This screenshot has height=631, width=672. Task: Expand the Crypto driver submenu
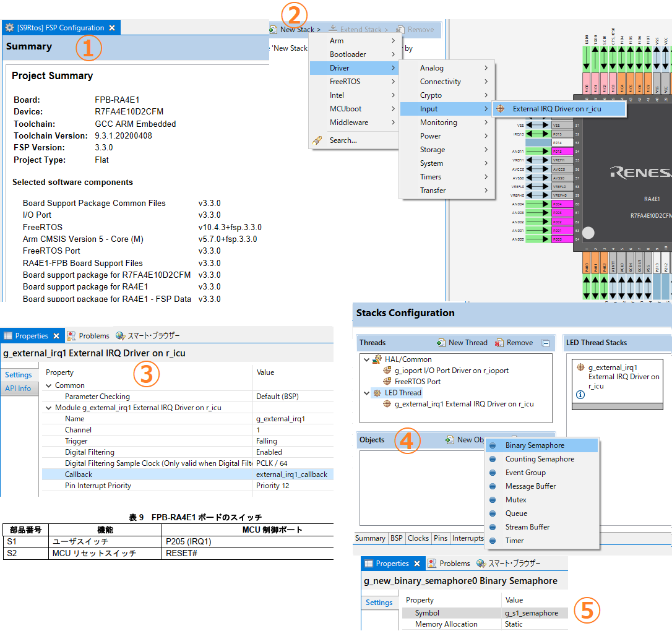click(447, 95)
